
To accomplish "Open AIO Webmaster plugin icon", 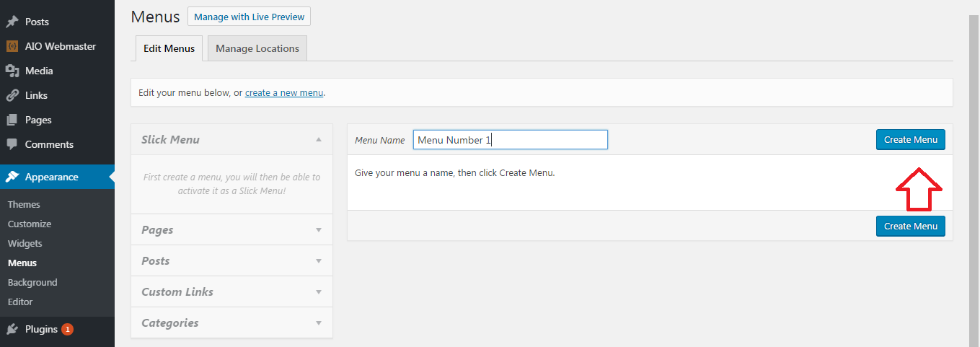I will [12, 46].
